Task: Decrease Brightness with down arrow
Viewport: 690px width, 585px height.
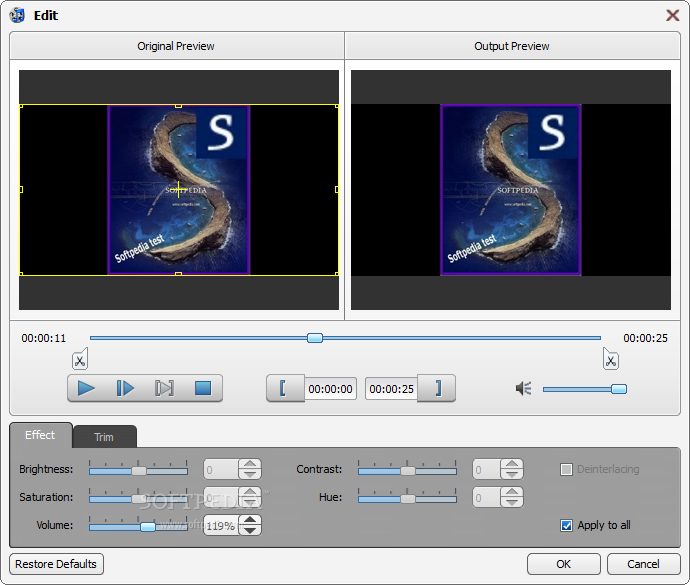Action: point(250,475)
